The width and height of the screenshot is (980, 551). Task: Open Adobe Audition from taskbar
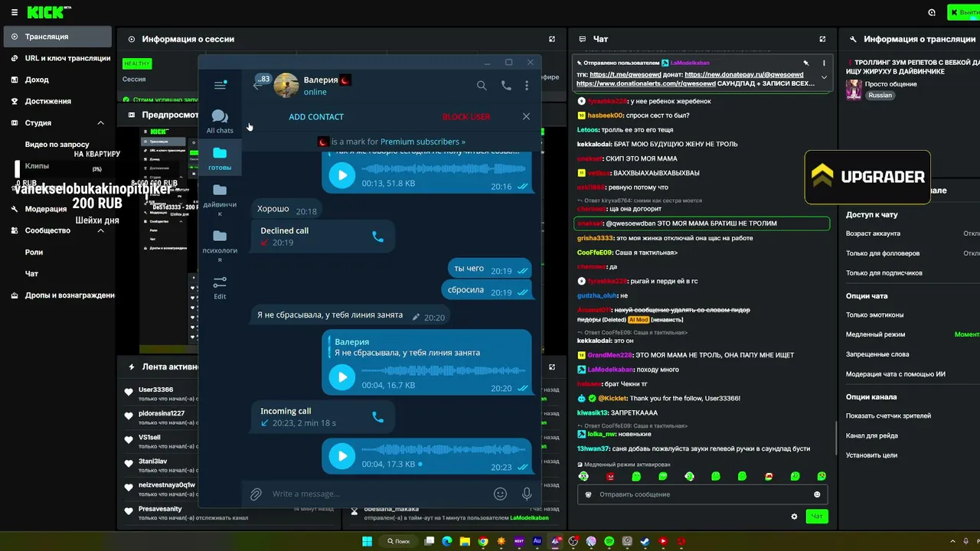tap(537, 541)
